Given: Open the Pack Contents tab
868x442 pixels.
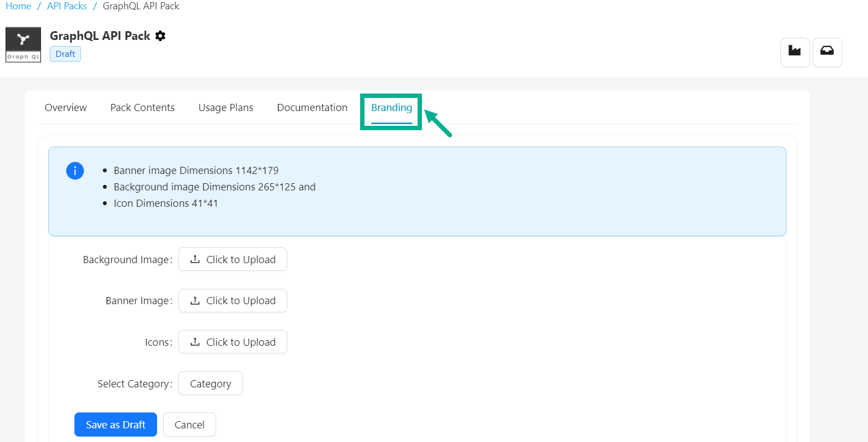Looking at the screenshot, I should tap(142, 108).
